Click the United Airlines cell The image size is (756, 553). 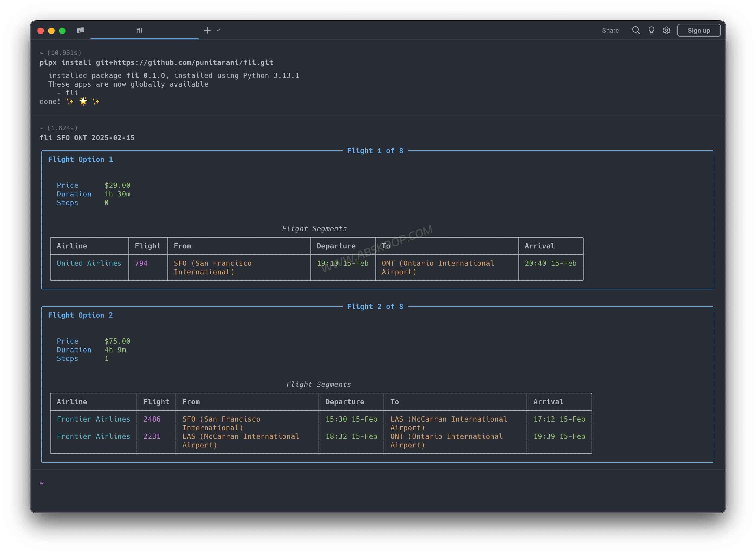point(89,264)
